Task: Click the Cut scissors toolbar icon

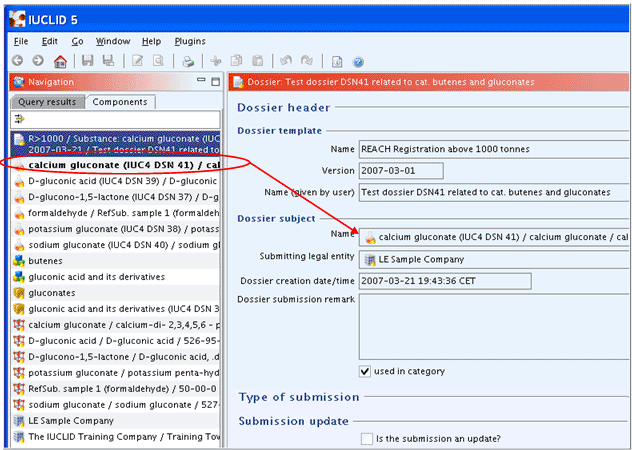Action: coord(216,61)
